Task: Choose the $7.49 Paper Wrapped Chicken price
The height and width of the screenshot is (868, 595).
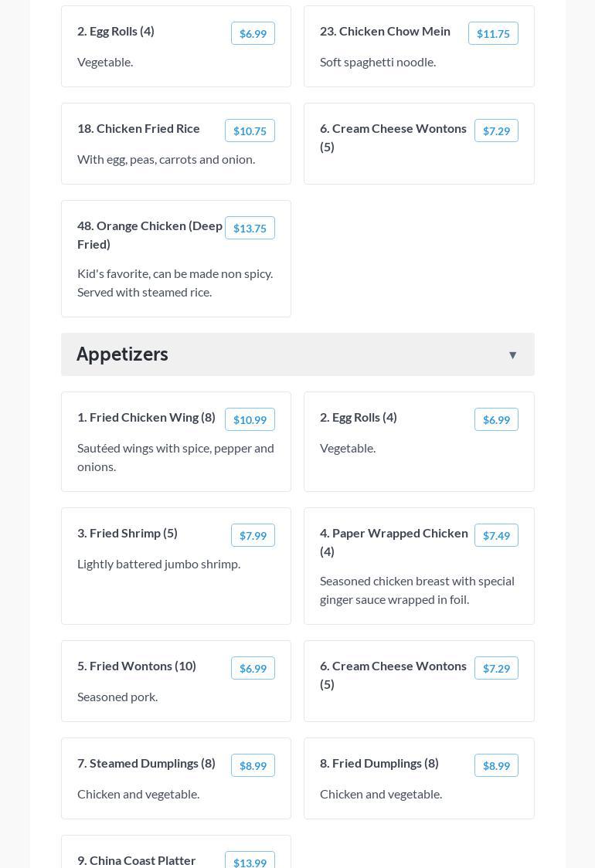Action: pos(496,535)
